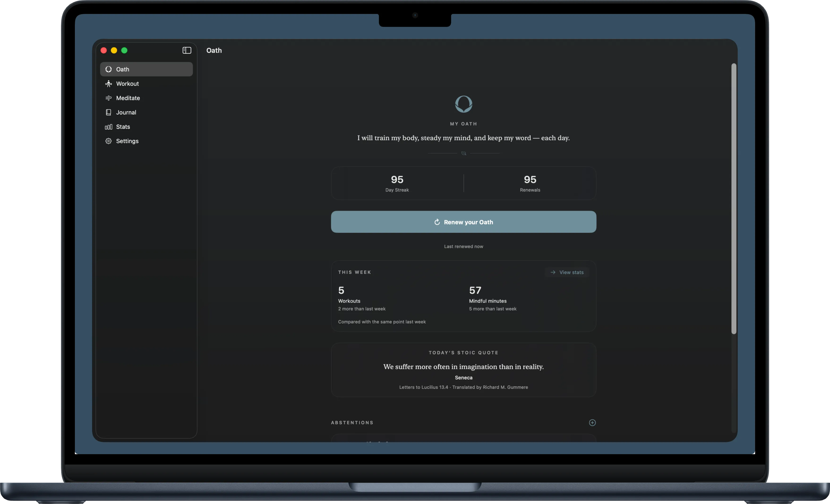
Task: Click the vertical scrollbar thumb
Action: point(733,199)
